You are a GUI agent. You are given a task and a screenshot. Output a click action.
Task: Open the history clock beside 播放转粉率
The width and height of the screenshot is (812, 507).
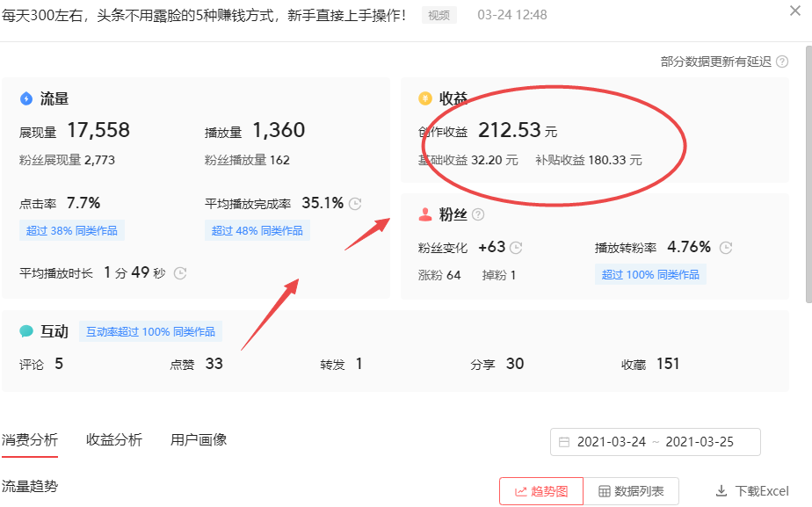[x=726, y=248]
